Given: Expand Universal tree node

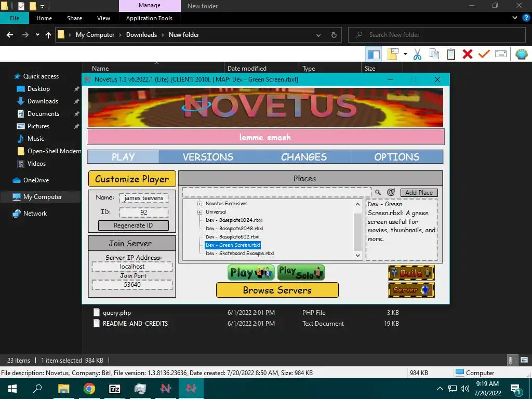Looking at the screenshot, I should 200,212.
